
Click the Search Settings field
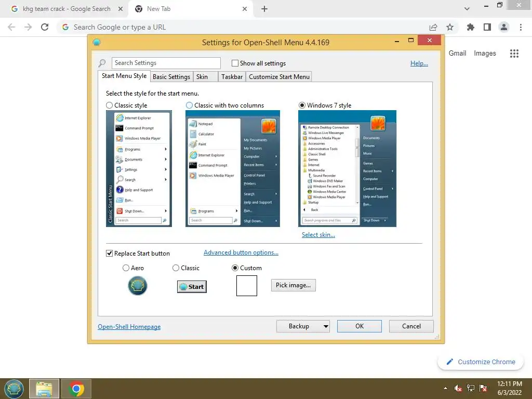click(166, 63)
